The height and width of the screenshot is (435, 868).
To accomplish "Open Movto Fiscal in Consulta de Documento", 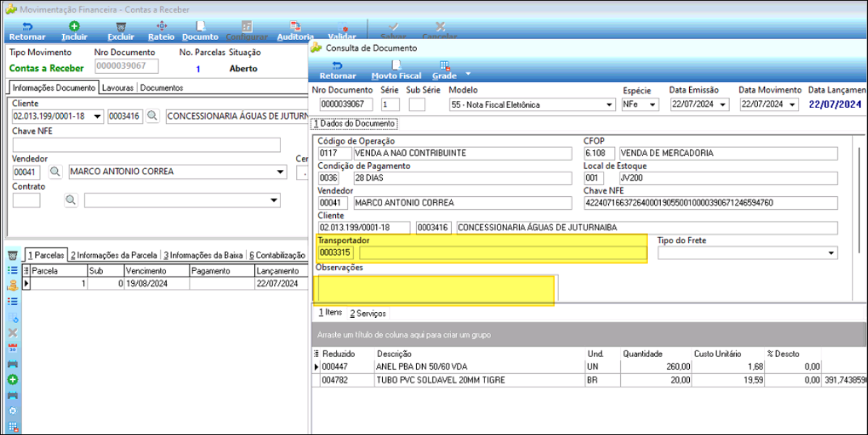I will coord(396,70).
